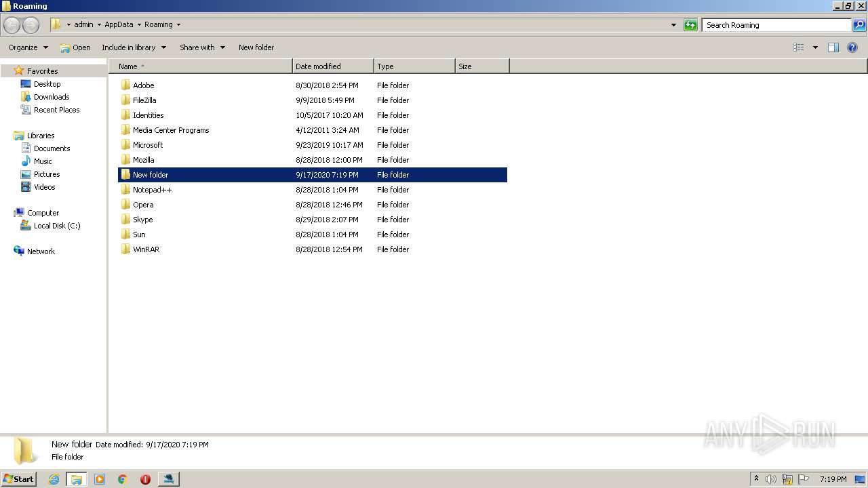Open Documents library in navigation pane
Image resolution: width=868 pixels, height=488 pixels.
(x=52, y=148)
